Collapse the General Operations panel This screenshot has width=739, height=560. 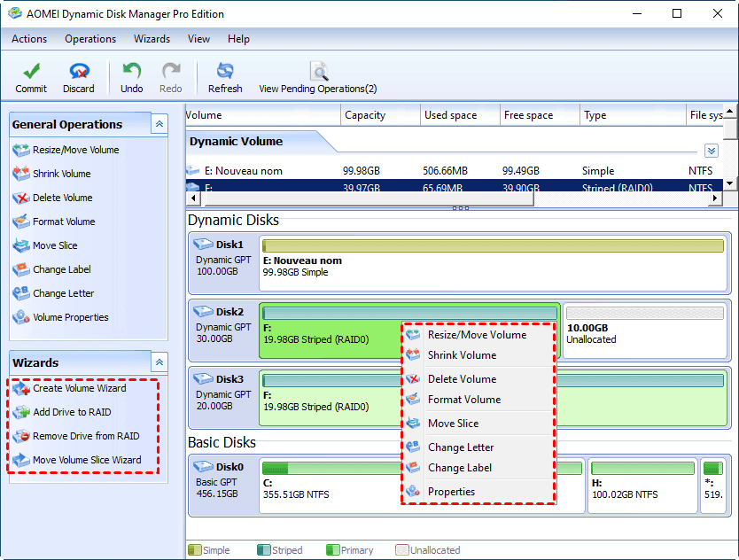click(159, 124)
